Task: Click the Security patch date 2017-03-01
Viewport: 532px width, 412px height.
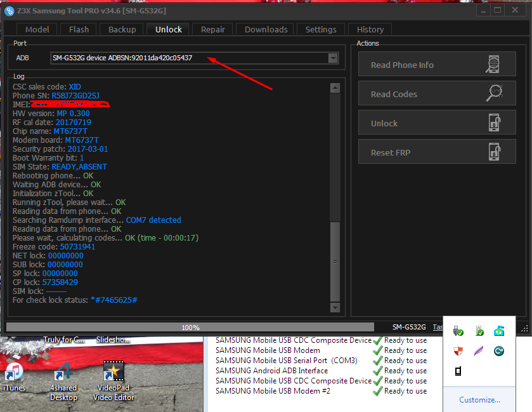Action: (x=88, y=149)
